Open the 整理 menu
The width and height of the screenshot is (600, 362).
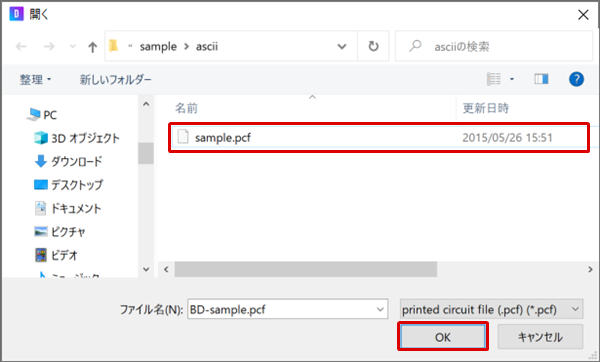click(35, 79)
